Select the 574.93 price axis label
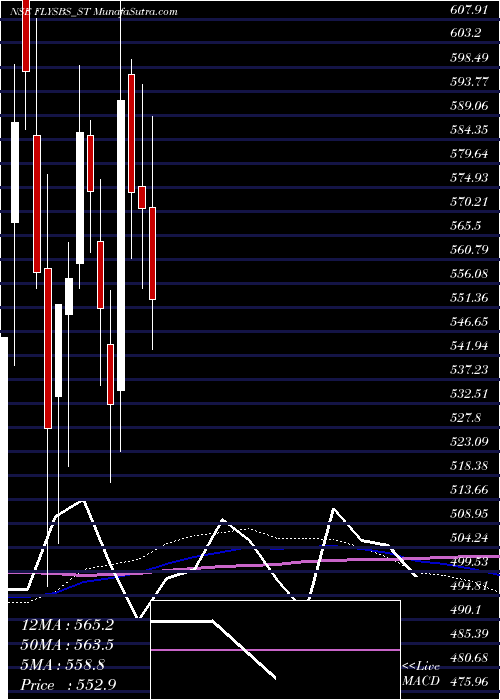This screenshot has height=700, width=500. tap(469, 179)
